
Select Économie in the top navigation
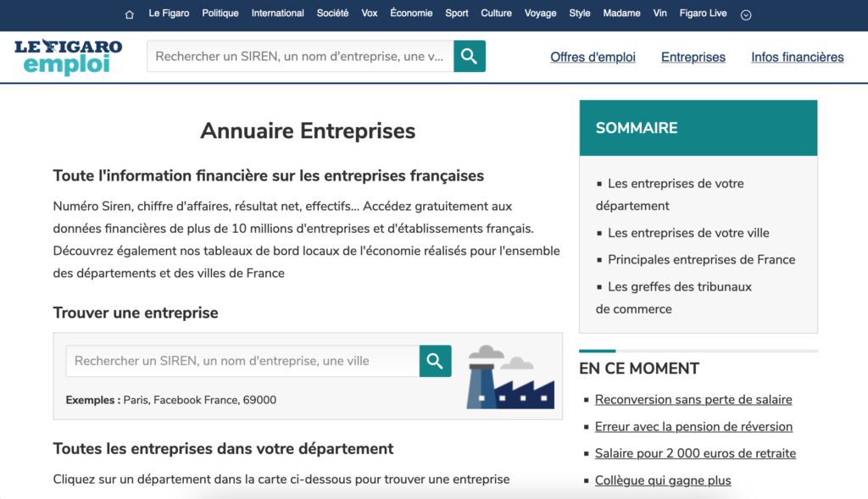click(411, 13)
